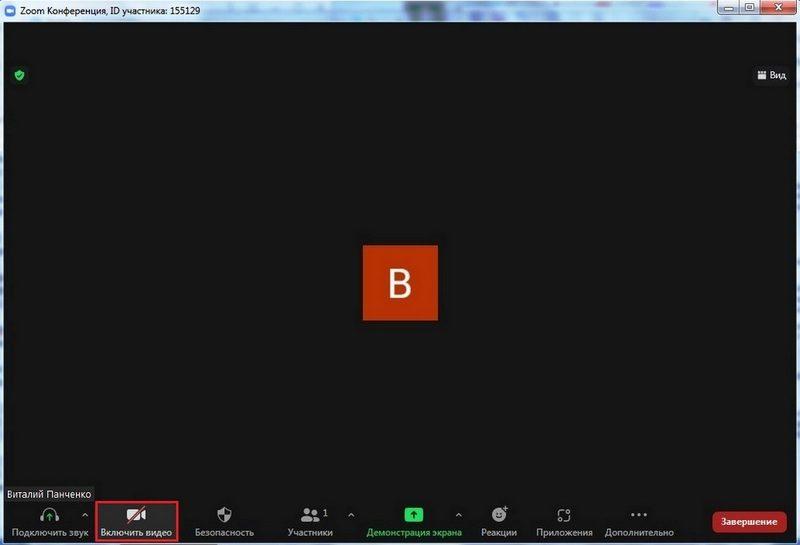Expand the arrow beside Демонстрация экрана
Screen dimensions: 800x545
coord(459,515)
